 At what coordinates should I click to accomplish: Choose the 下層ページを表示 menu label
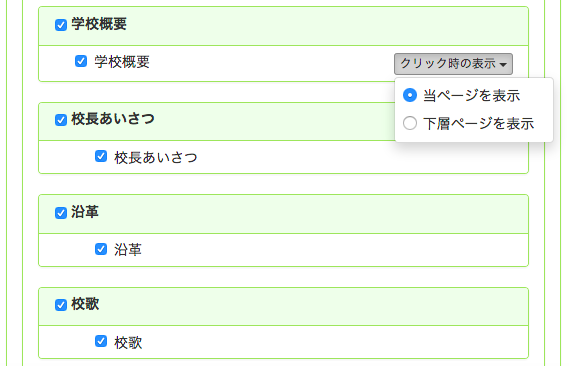pyautogui.click(x=478, y=124)
